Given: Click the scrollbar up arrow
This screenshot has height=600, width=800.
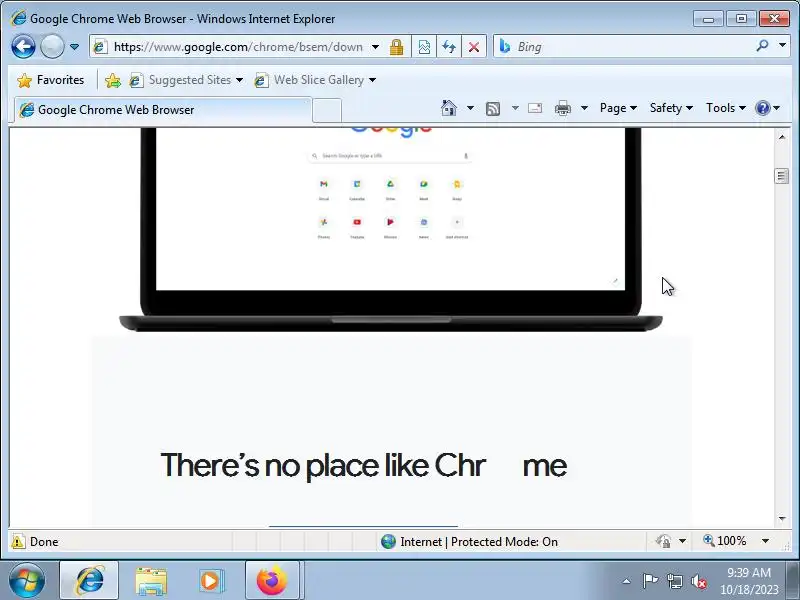Looking at the screenshot, I should point(782,137).
